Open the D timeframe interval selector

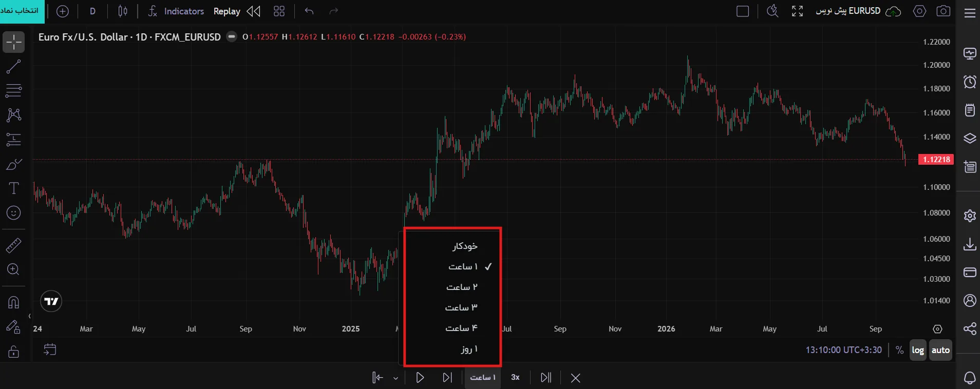(x=92, y=11)
